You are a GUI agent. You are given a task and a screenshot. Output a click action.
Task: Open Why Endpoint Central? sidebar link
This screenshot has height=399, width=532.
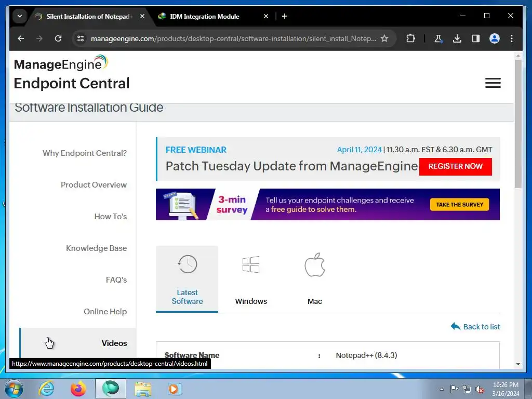[85, 153]
